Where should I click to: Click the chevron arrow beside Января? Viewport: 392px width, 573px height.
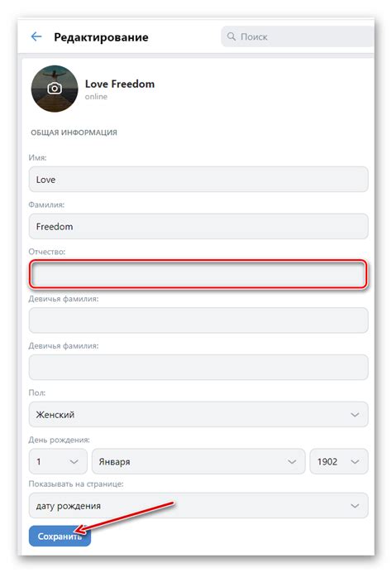(292, 462)
